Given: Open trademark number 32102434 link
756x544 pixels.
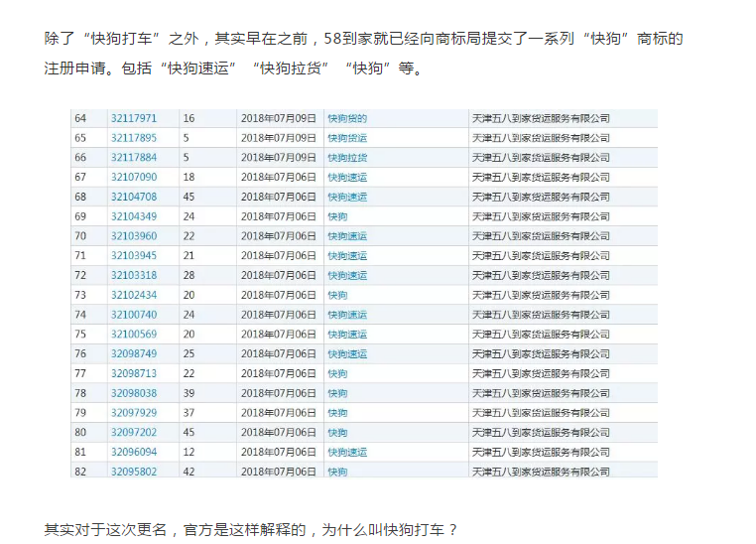Looking at the screenshot, I should click(134, 295).
